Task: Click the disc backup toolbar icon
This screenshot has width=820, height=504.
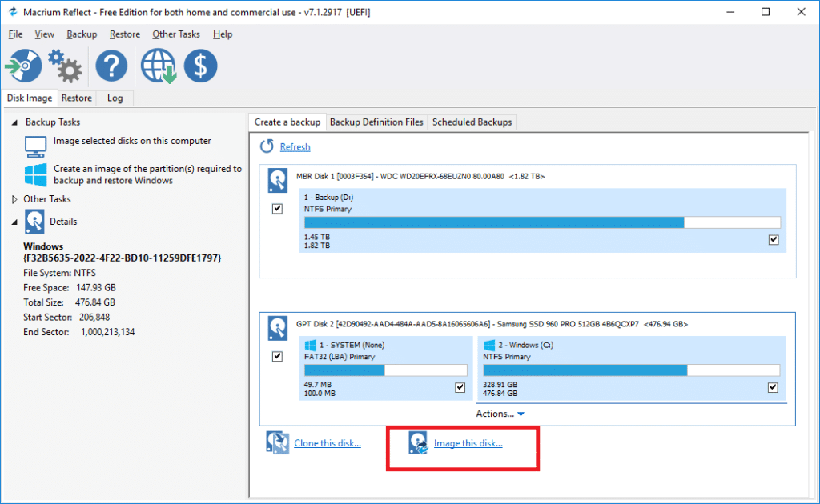Action: click(x=22, y=66)
